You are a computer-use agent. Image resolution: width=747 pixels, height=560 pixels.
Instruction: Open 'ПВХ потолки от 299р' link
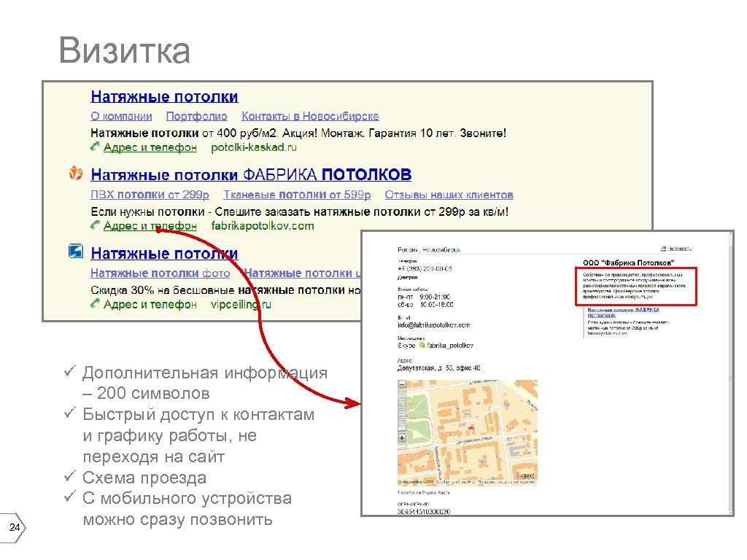click(x=150, y=195)
